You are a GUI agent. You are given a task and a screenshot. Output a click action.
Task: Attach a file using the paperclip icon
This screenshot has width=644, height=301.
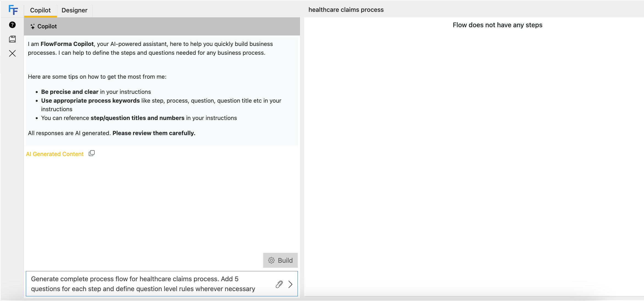click(x=279, y=284)
